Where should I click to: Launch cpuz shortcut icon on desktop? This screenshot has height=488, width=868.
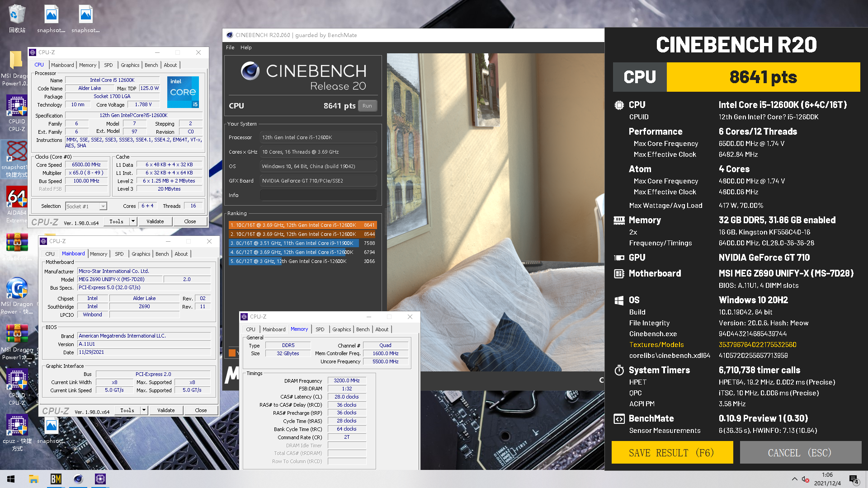(x=17, y=432)
